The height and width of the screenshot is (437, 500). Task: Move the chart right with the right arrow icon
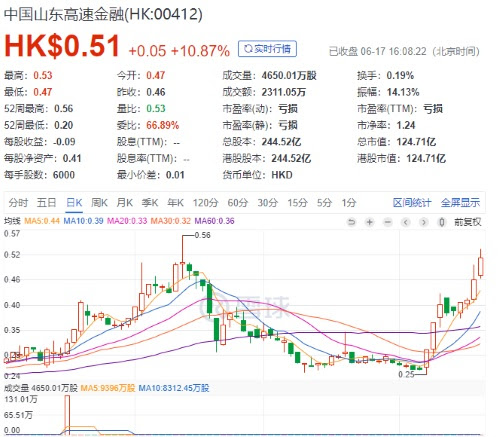423,222
